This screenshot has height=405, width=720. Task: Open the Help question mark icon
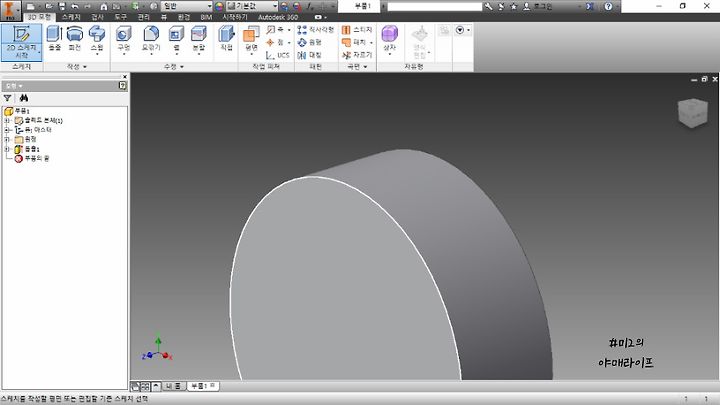[x=608, y=6]
